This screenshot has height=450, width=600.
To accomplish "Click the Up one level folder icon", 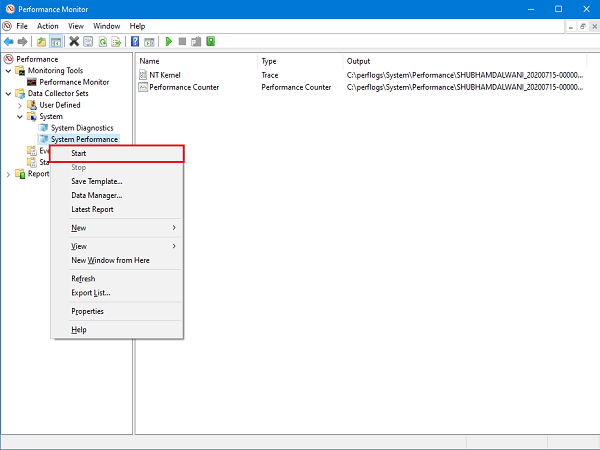I will click(41, 41).
